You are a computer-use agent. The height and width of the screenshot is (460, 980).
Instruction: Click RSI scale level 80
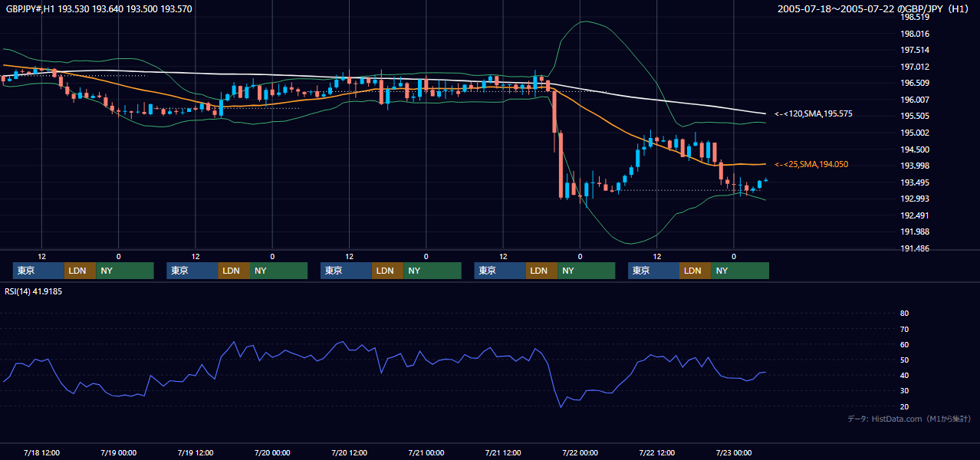(904, 314)
